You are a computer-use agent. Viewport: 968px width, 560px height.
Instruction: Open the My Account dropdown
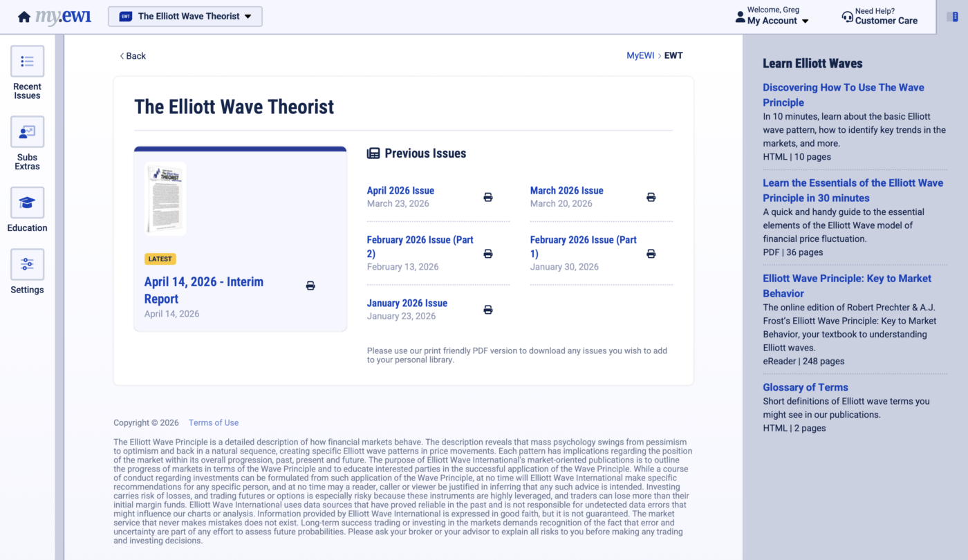pyautogui.click(x=778, y=21)
